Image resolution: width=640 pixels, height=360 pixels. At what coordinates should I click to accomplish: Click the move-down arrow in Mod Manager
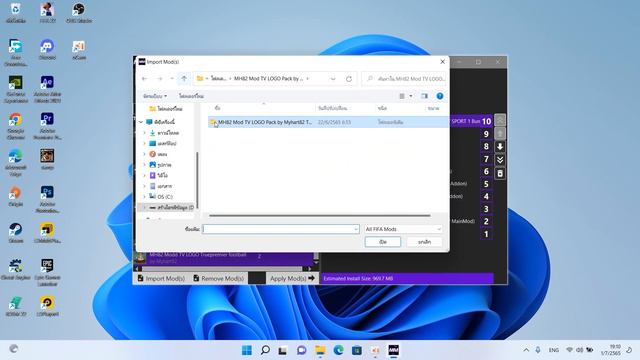tap(500, 147)
